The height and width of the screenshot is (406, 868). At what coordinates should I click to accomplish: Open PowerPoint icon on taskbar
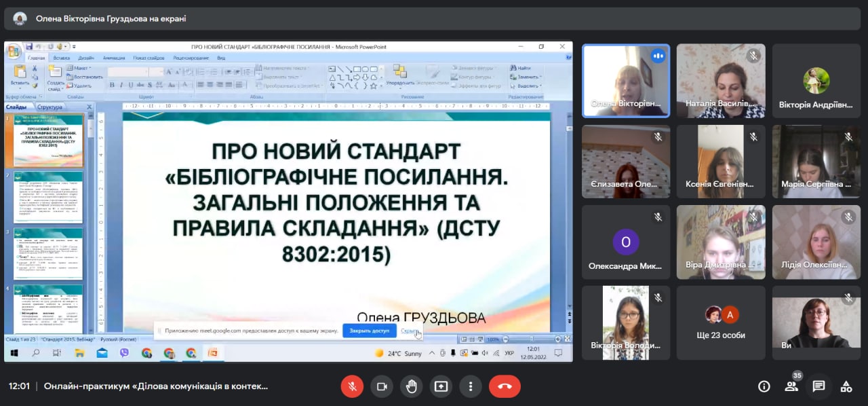[213, 353]
